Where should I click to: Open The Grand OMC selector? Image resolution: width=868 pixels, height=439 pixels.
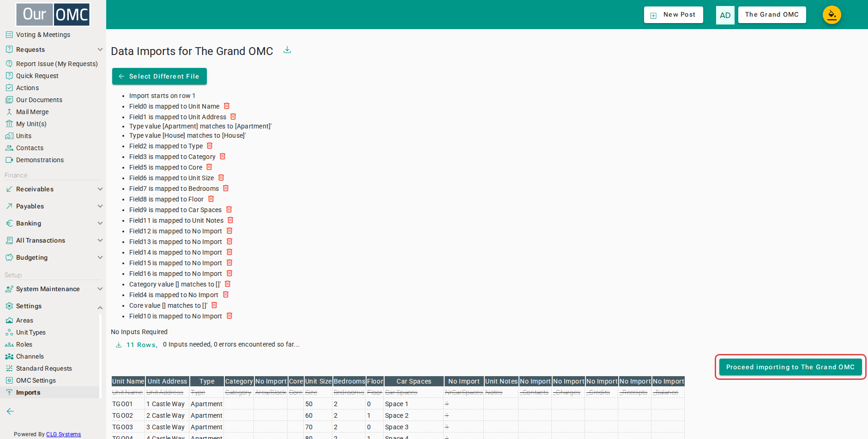coord(772,15)
